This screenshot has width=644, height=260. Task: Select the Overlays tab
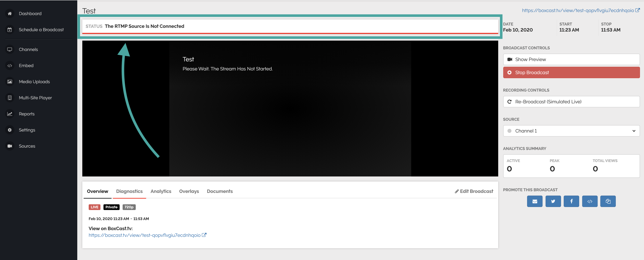pos(189,191)
